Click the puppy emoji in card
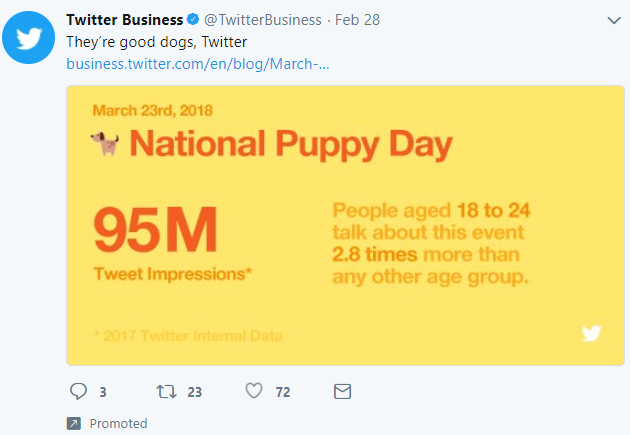Screen dimensions: 630x435 pyautogui.click(x=105, y=143)
